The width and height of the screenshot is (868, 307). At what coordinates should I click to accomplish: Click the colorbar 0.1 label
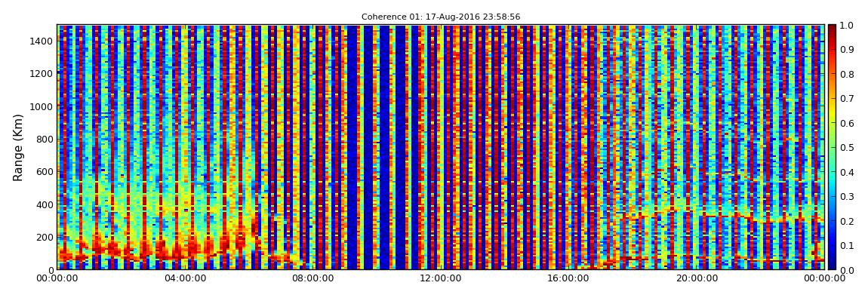pyautogui.click(x=847, y=245)
